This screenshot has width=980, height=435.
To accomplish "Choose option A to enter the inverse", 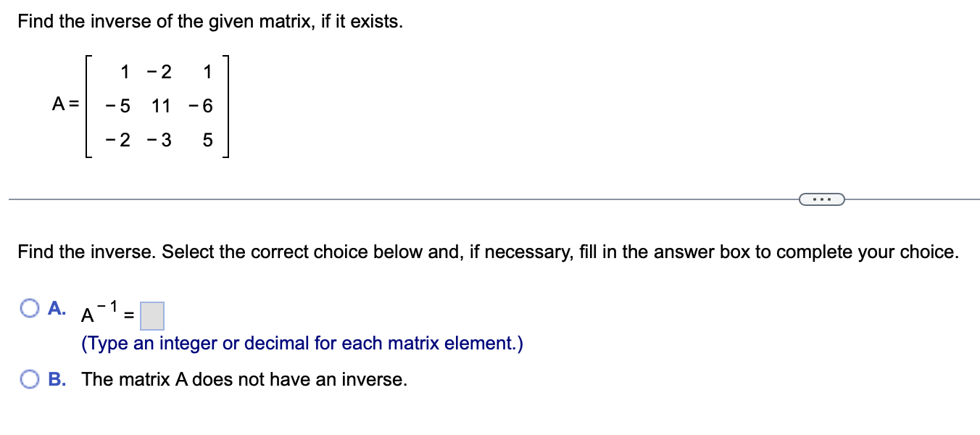I will point(28,307).
